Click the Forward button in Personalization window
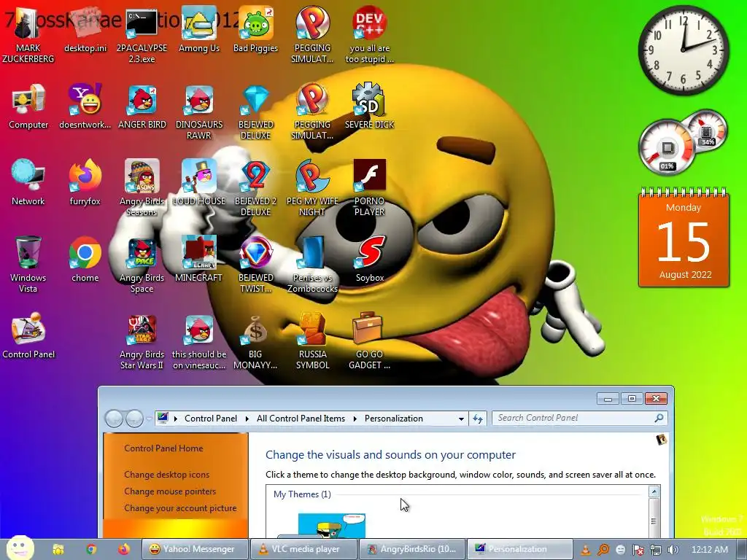The image size is (747, 560). click(134, 419)
